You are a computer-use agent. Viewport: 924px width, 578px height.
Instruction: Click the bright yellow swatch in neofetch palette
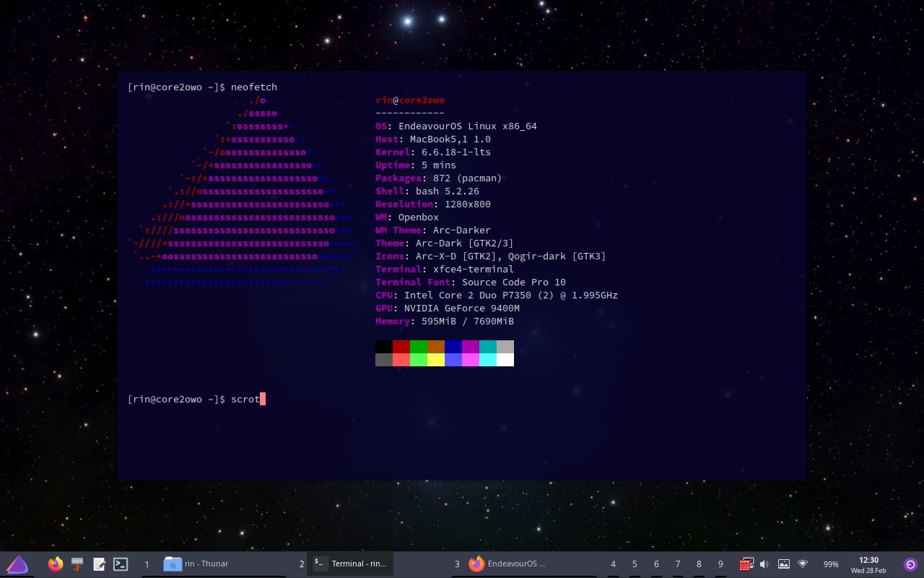click(436, 360)
